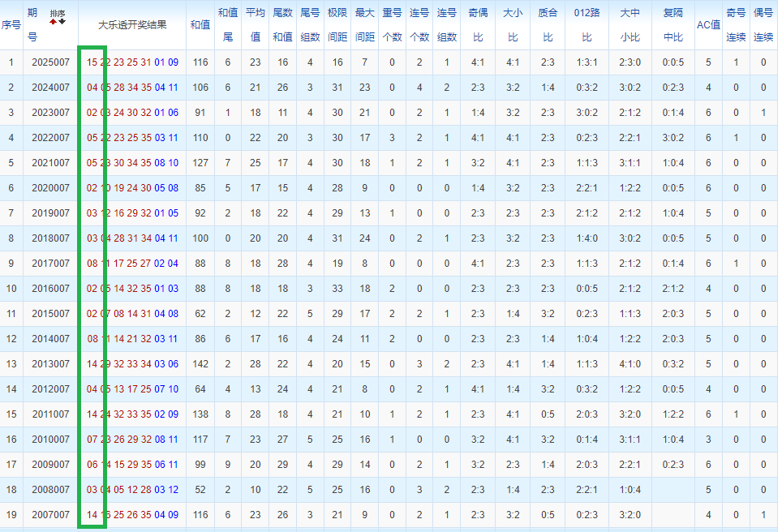Select period number 2017007
Viewport: 782px width, 532px height.
[50, 264]
